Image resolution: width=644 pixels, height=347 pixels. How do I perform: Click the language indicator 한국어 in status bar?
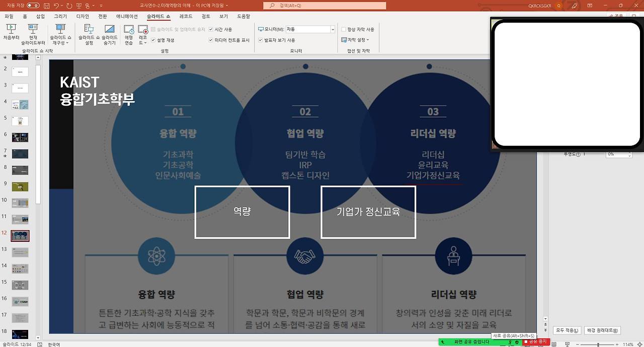coord(54,344)
